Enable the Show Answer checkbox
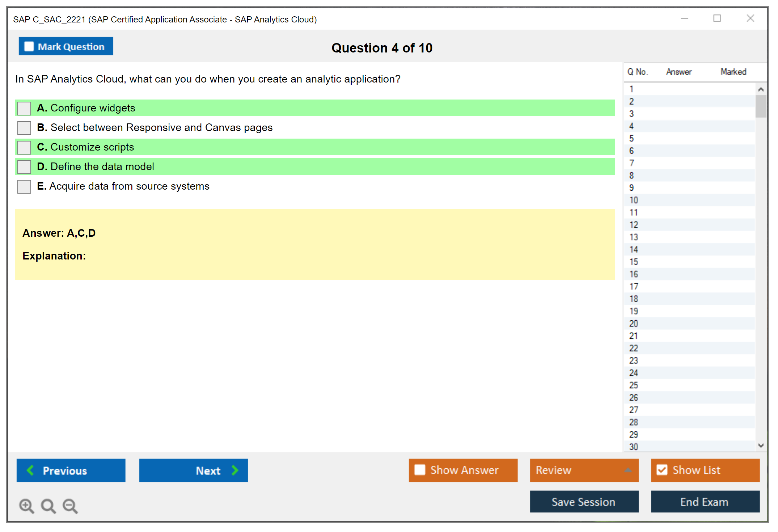This screenshot has width=778, height=532. pos(420,470)
